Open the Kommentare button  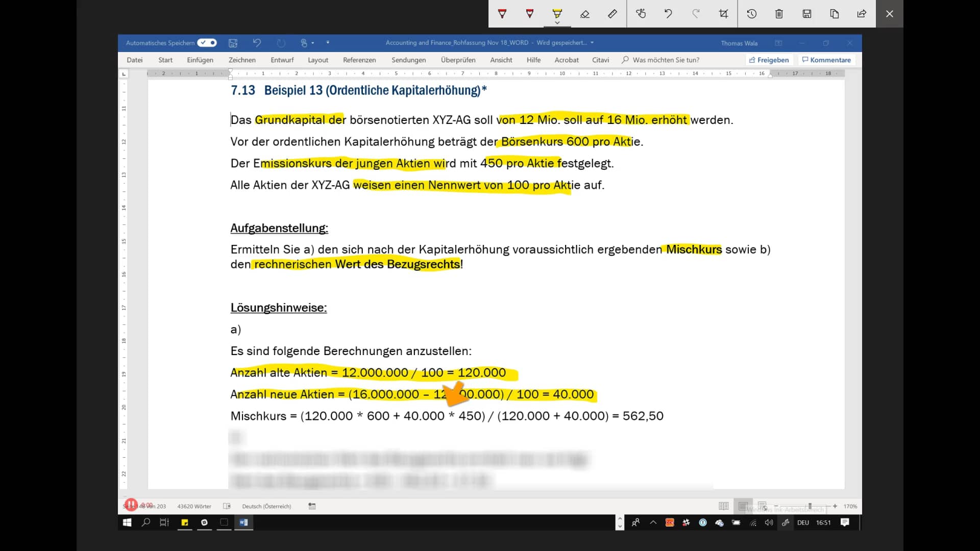tap(826, 60)
